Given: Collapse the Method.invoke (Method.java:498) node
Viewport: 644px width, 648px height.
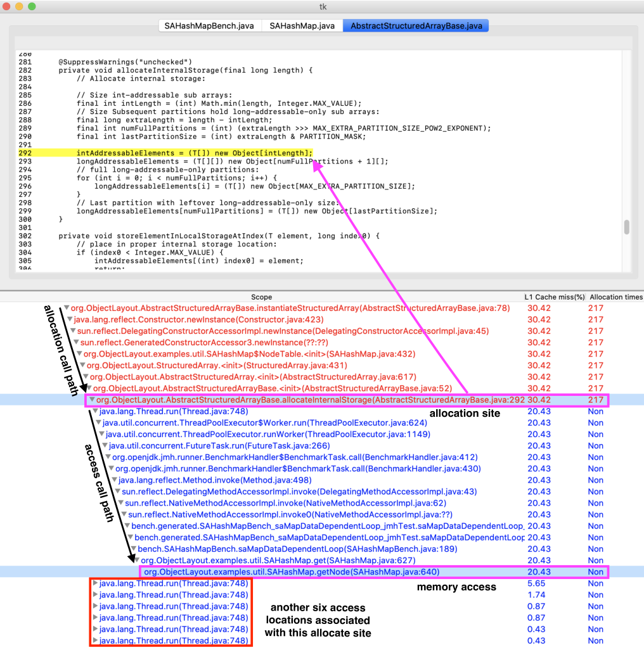Looking at the screenshot, I should pos(115,480).
